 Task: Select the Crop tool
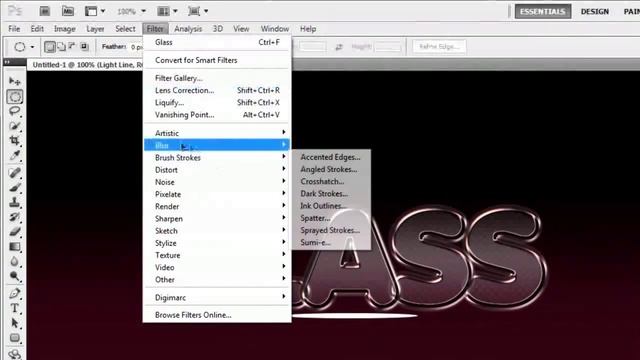pos(15,141)
